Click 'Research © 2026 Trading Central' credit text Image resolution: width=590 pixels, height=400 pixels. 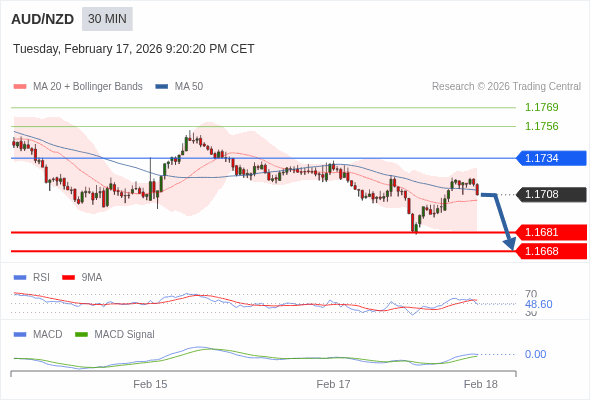pos(506,87)
